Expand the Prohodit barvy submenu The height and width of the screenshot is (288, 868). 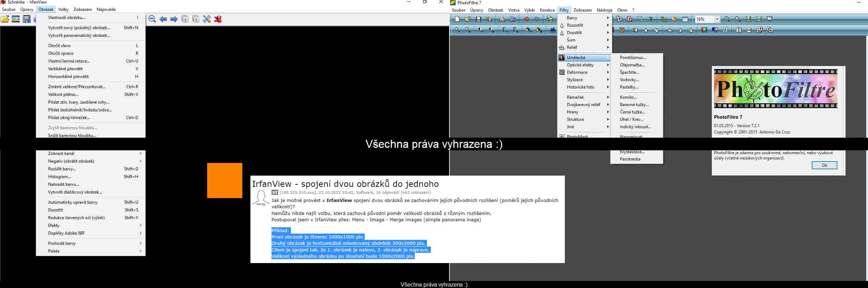click(x=91, y=243)
